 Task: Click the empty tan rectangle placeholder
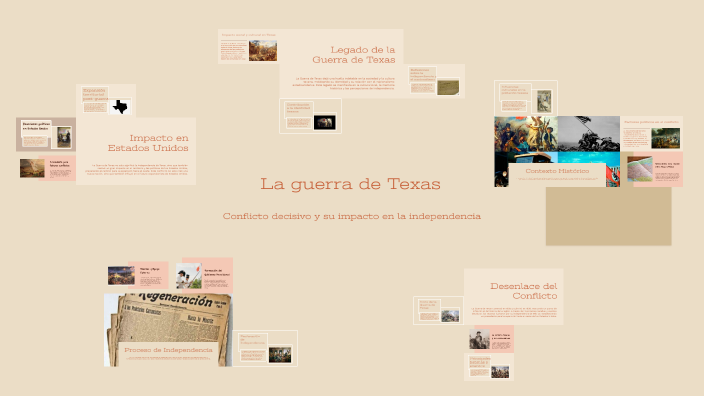(608, 216)
